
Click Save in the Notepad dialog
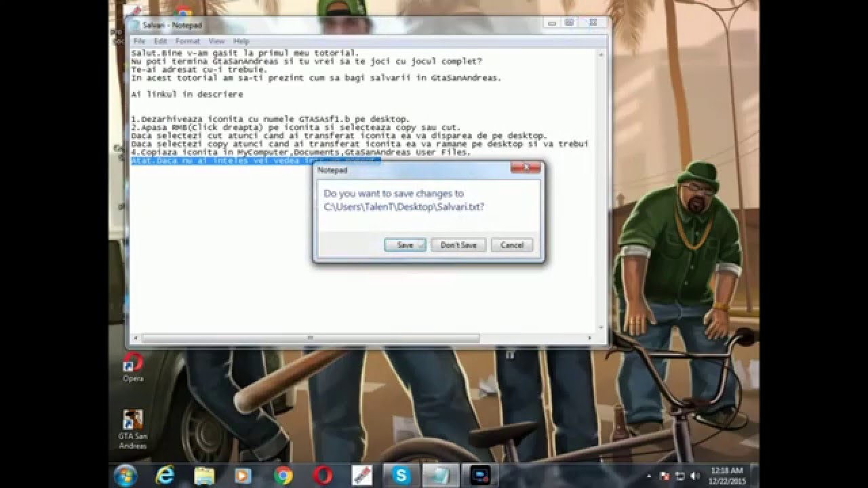405,245
